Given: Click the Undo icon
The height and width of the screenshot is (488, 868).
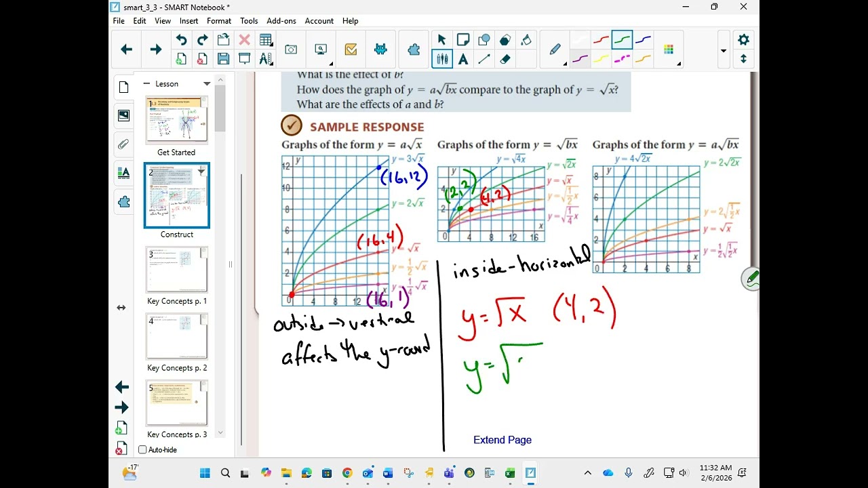Looking at the screenshot, I should point(181,40).
